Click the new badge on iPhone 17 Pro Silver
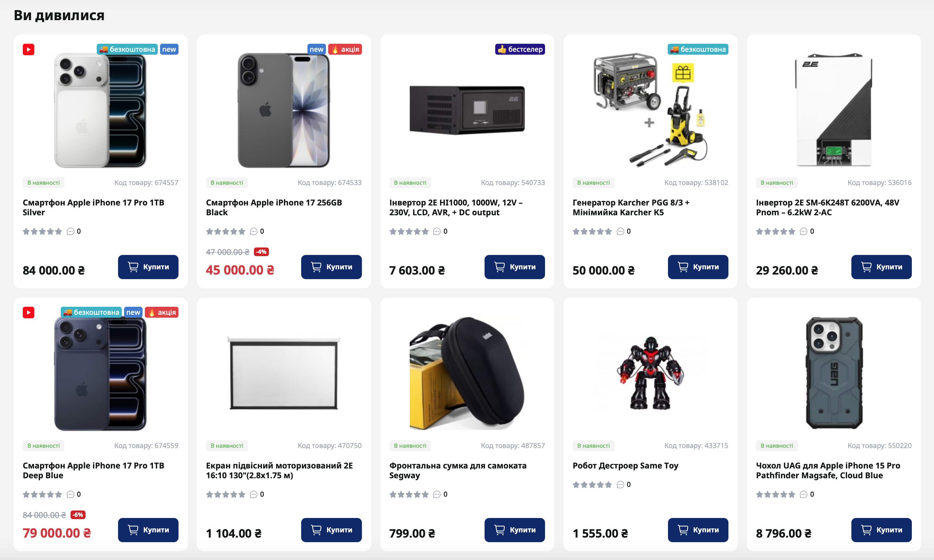Viewport: 934px width, 560px height. (x=169, y=49)
